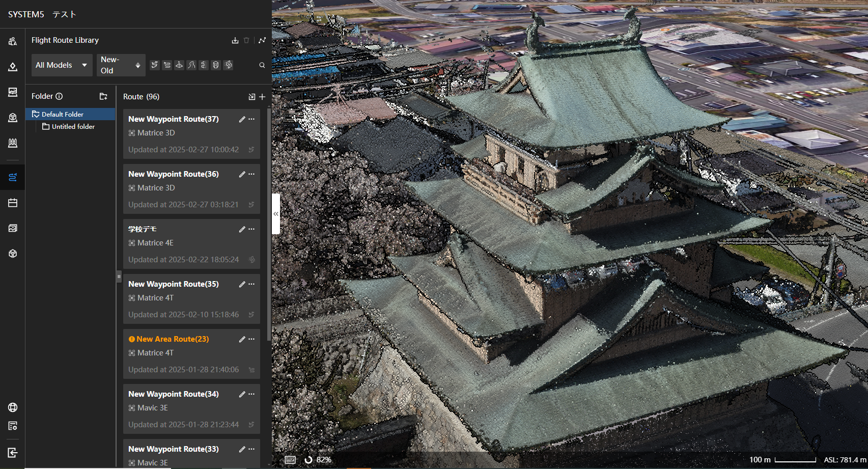Open the calendar task plan sidebar icon

tap(13, 203)
